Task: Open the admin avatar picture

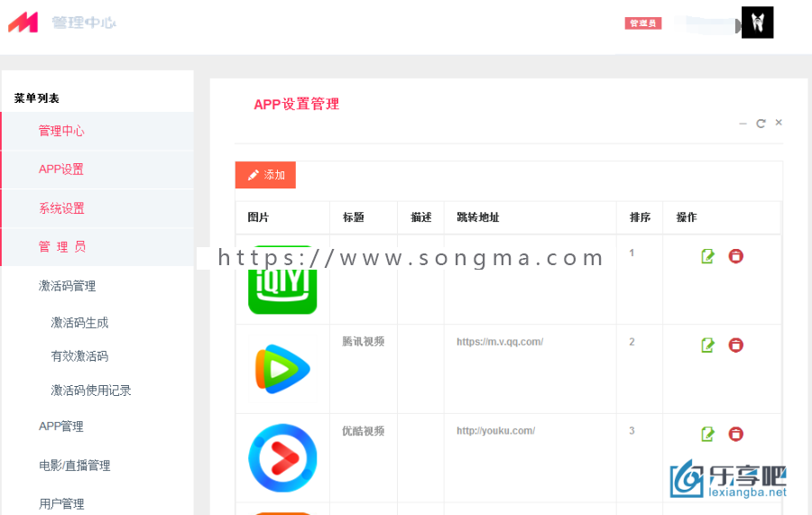Action: point(757,23)
